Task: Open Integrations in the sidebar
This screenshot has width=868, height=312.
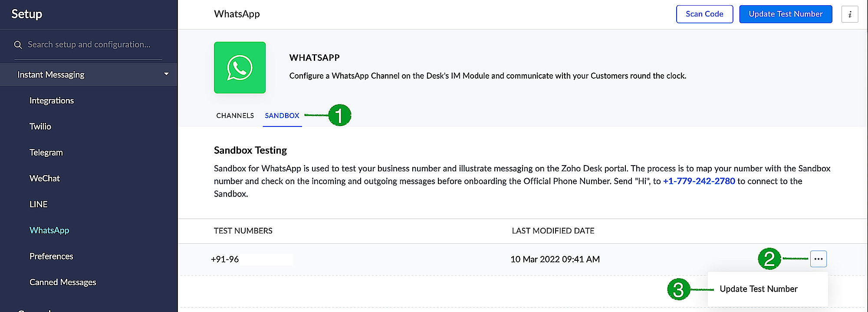Action: [52, 101]
